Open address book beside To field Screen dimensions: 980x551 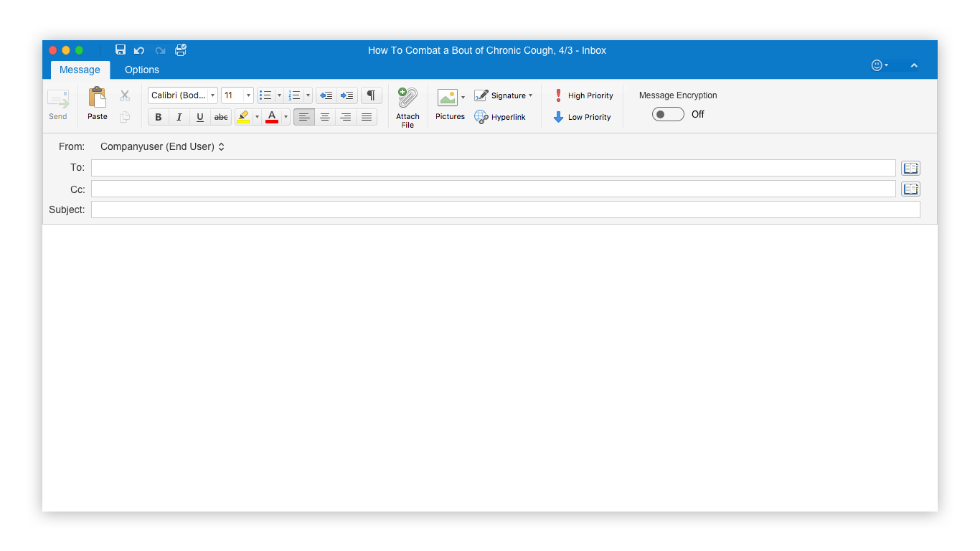[x=910, y=168]
